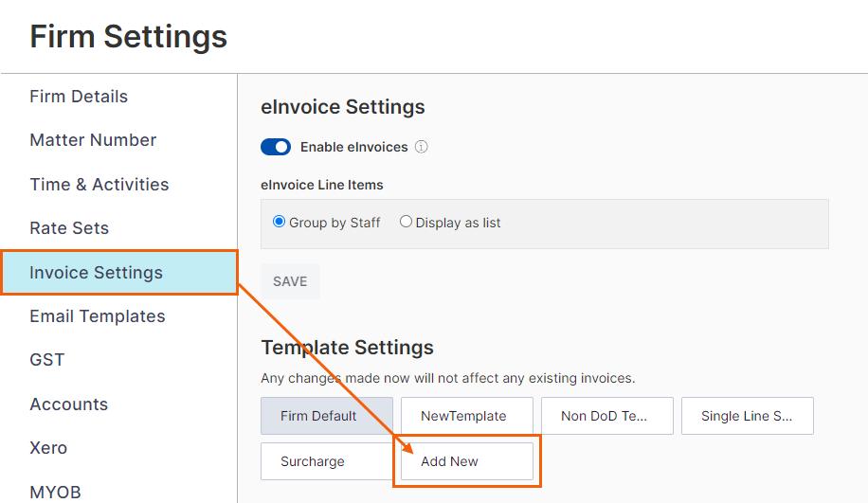Select the Single Line template tab

click(748, 416)
